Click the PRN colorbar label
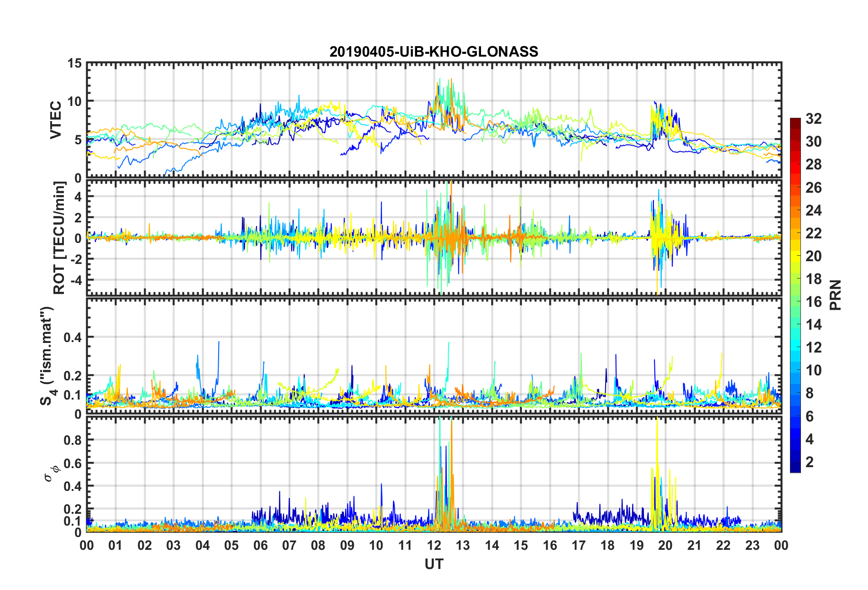The height and width of the screenshot is (590, 868). coord(836,295)
